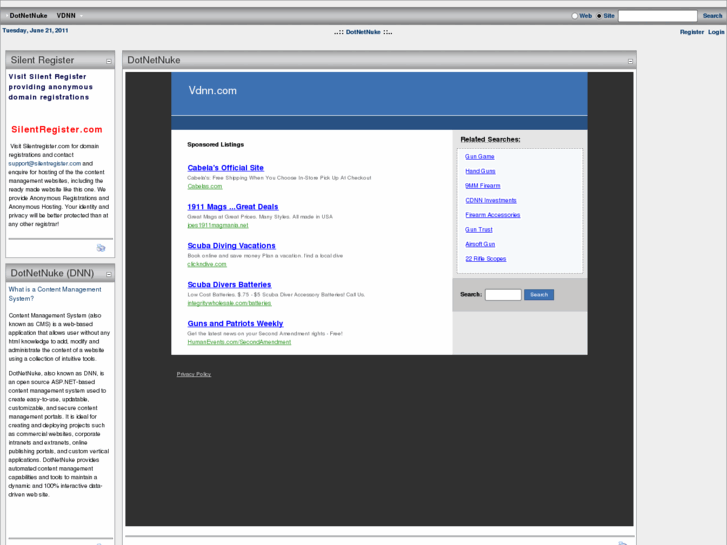Image resolution: width=727 pixels, height=545 pixels.
Task: Click the Tuesday, June 21, 2011 date text
Action: pyautogui.click(x=35, y=31)
